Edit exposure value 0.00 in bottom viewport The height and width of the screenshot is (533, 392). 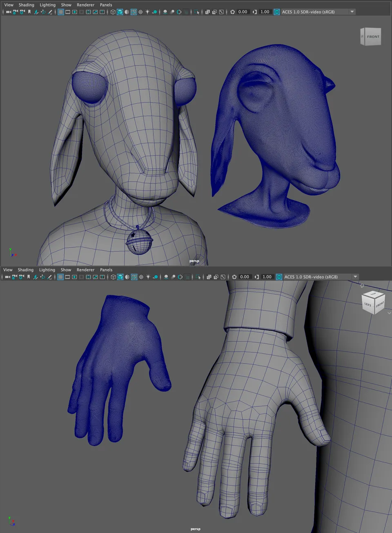(245, 277)
